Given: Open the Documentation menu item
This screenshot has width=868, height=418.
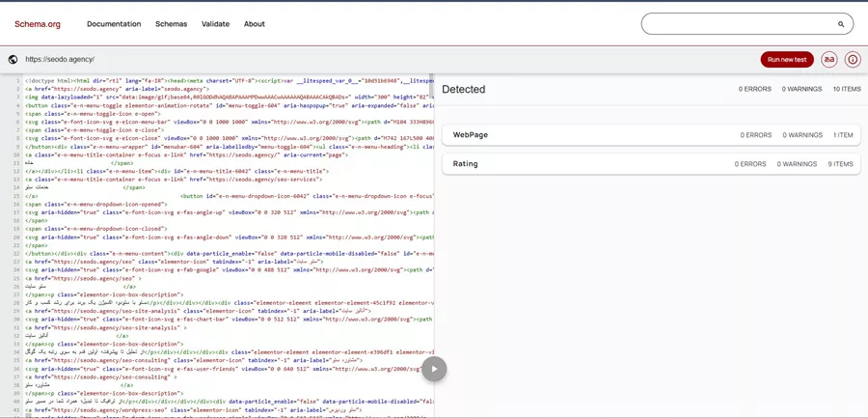Looking at the screenshot, I should [x=114, y=24].
